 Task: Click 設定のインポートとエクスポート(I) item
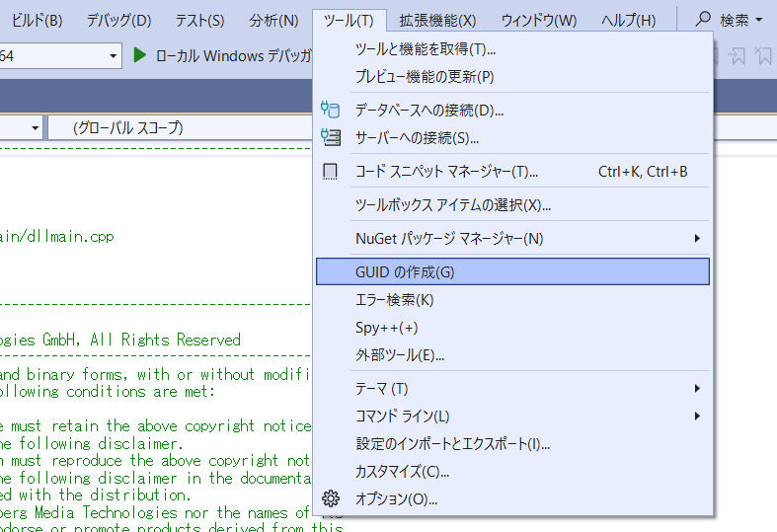pos(452,443)
